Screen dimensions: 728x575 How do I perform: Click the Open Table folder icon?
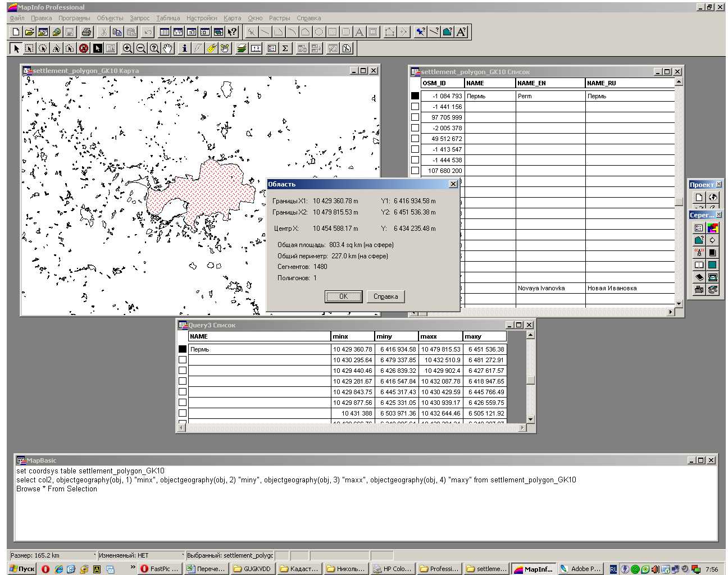click(x=29, y=32)
